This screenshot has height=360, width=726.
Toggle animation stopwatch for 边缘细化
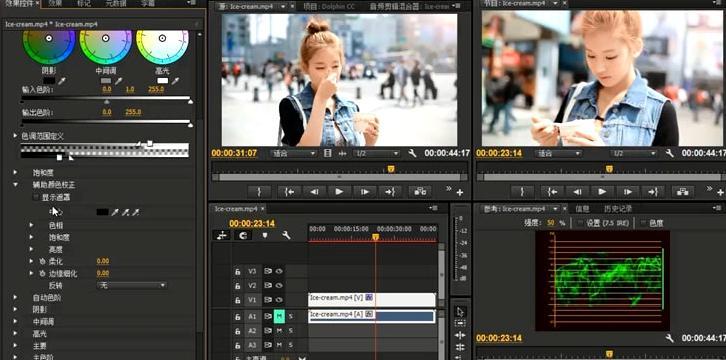pyautogui.click(x=43, y=273)
